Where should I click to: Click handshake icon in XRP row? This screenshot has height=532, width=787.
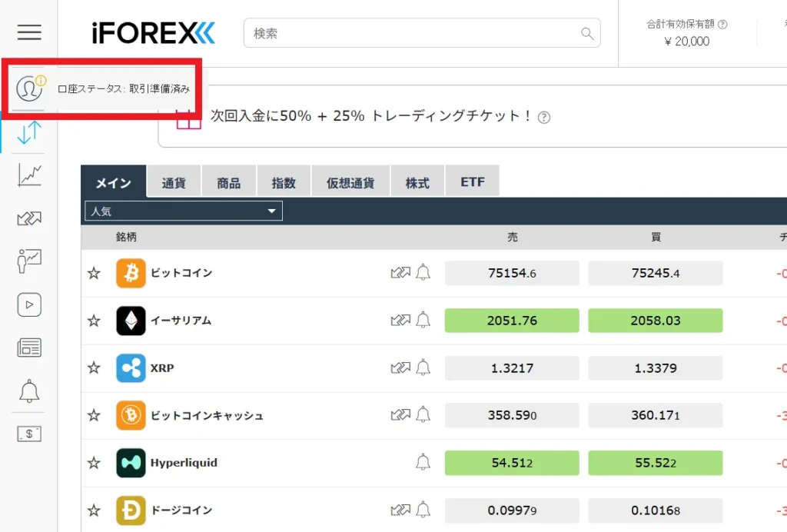click(400, 367)
